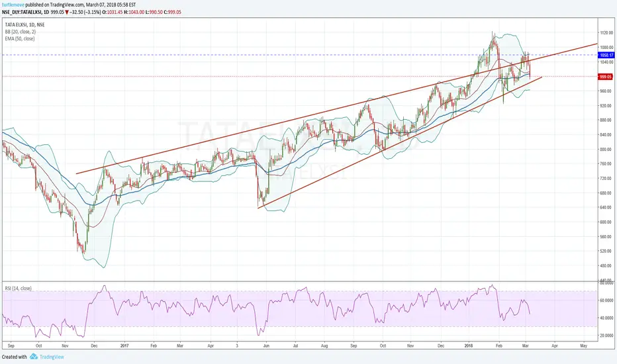
Task: Click the 480.00 price axis label
Action: (x=606, y=266)
